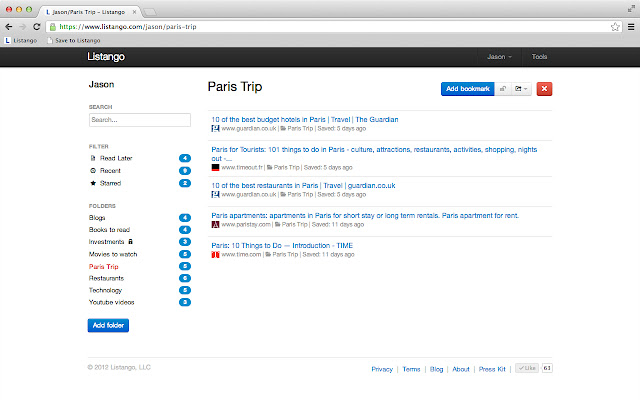Filter by Read Later
The width and height of the screenshot is (640, 400).
116,158
